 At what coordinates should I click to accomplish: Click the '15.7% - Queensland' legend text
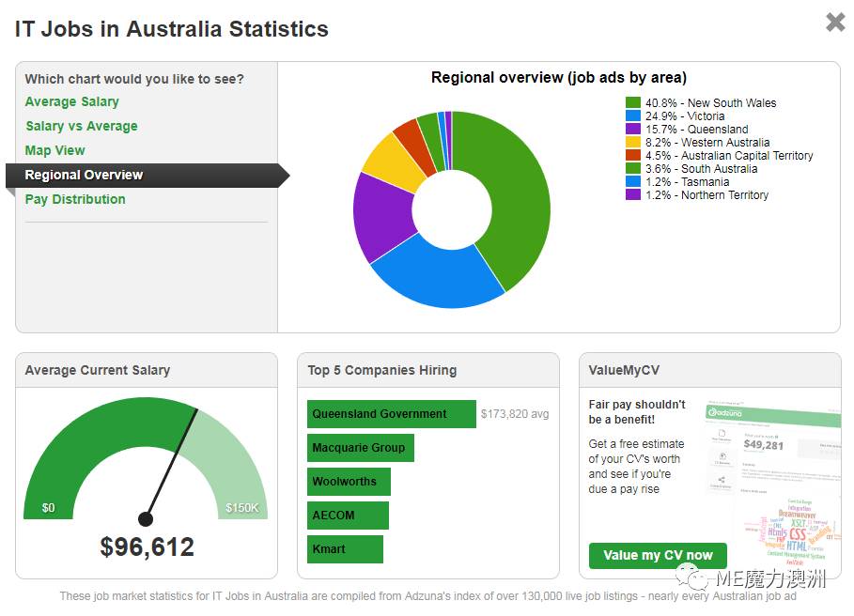point(696,129)
